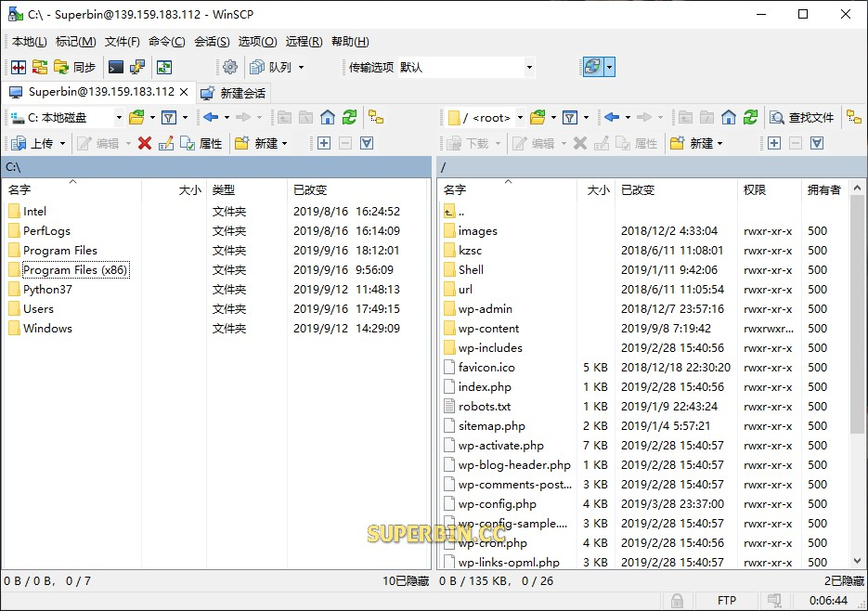868x611 pixels.
Task: Click the red delete X in local toolbar
Action: [x=145, y=144]
